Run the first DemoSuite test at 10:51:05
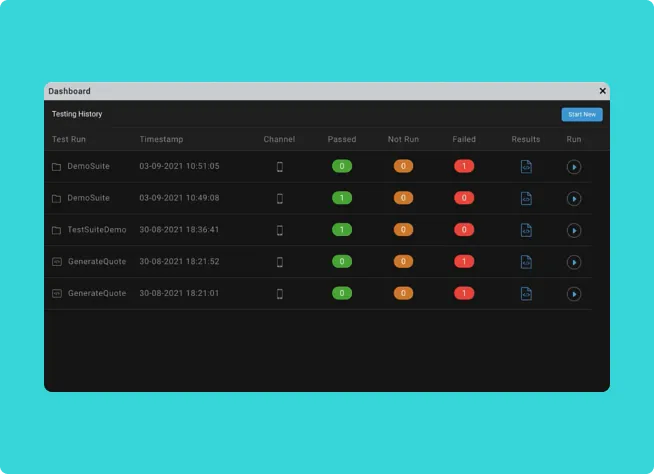654x474 pixels. (574, 167)
